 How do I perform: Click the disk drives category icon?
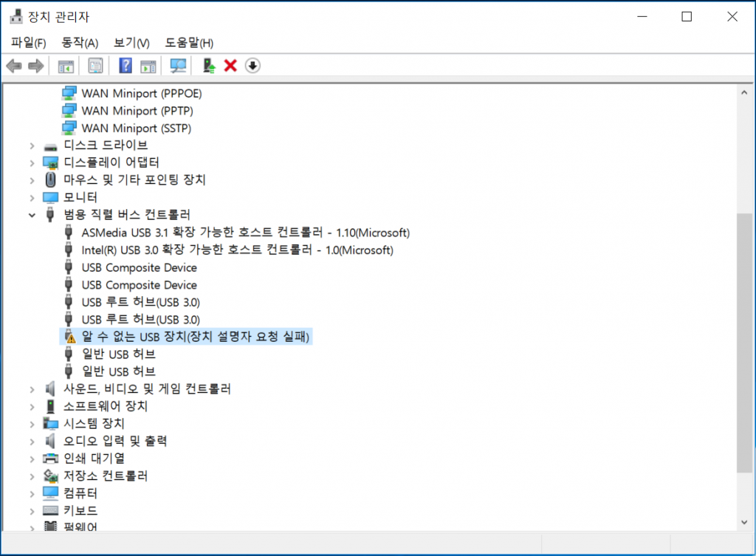(x=51, y=146)
